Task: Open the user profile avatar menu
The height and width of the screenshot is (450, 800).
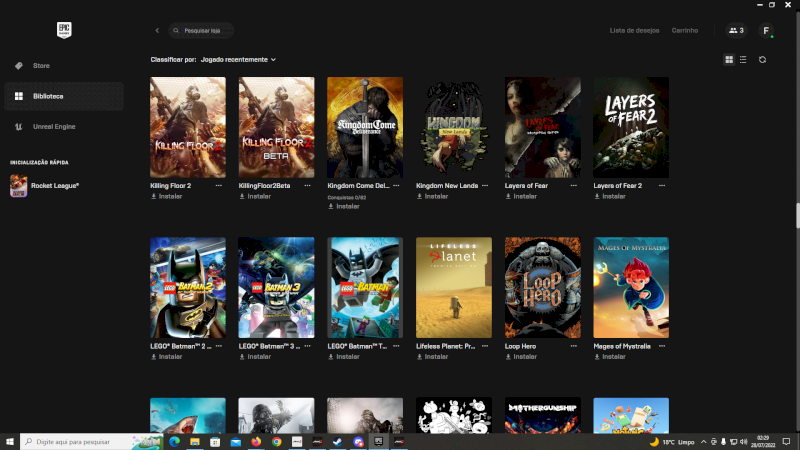Action: click(x=766, y=31)
